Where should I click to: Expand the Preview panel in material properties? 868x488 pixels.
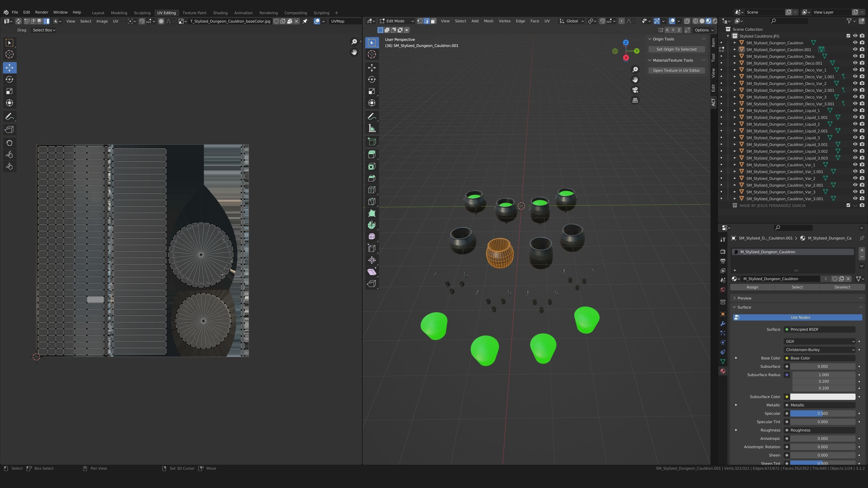tap(744, 298)
